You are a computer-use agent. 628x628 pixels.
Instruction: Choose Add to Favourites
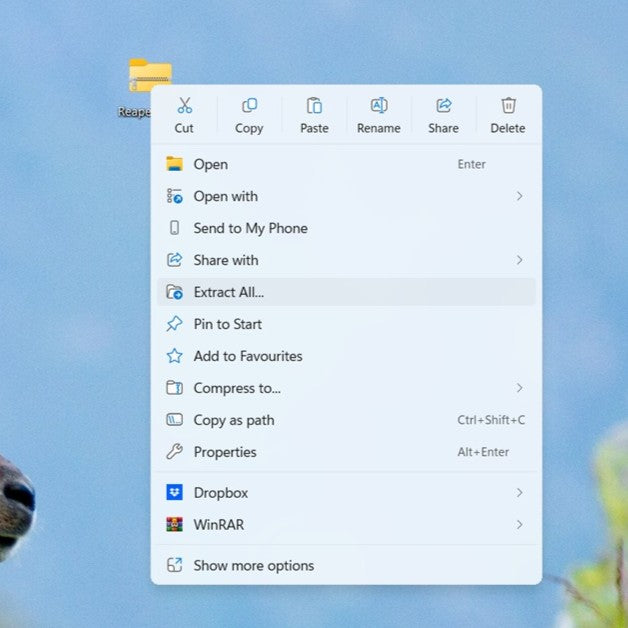pyautogui.click(x=346, y=356)
